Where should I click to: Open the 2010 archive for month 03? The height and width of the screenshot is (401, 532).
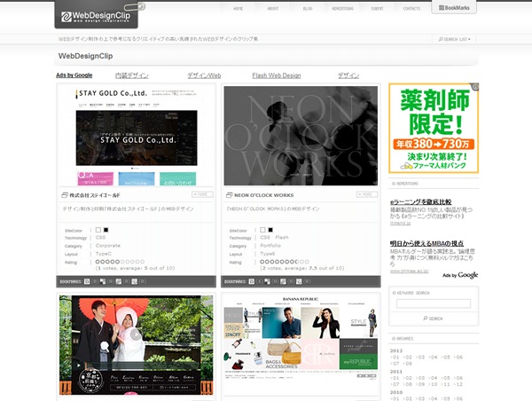tap(420, 398)
